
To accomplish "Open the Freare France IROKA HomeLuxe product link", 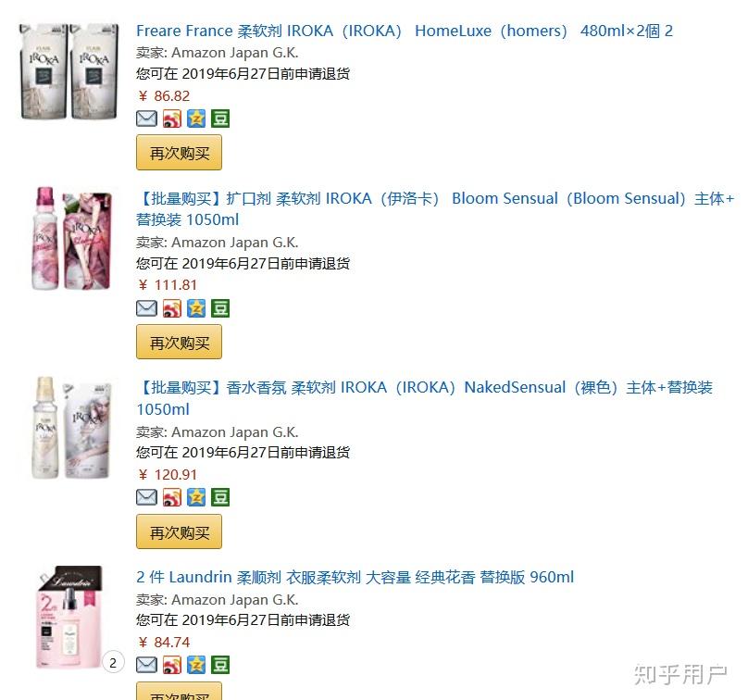I will coord(404,31).
